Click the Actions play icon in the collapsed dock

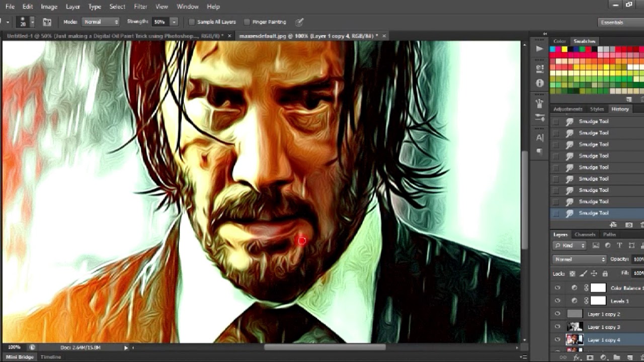tap(540, 49)
